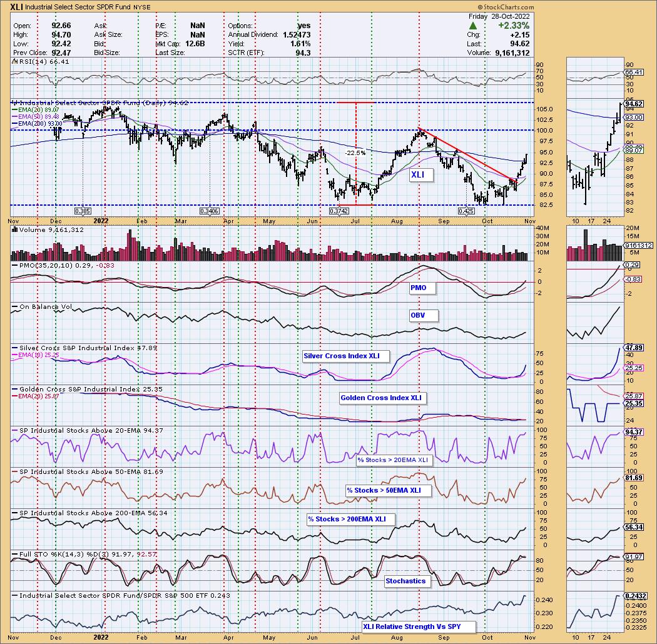Click the Options yes value
The height and width of the screenshot is (644, 657).
[x=303, y=26]
